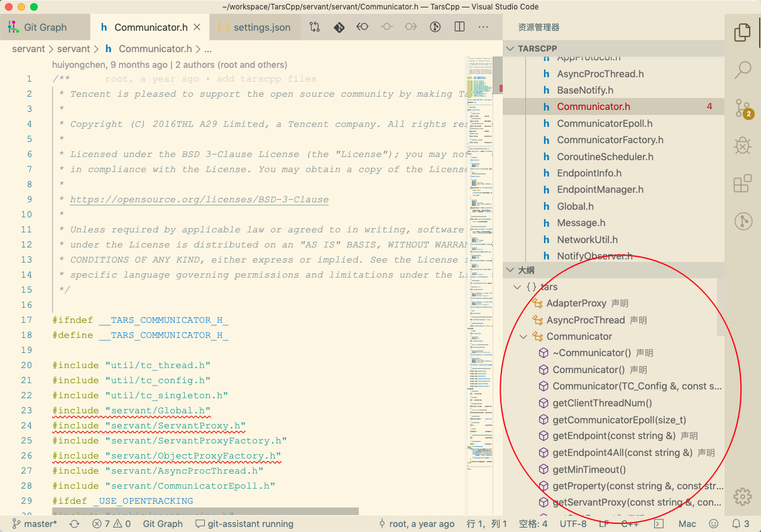Open the Explorer icon at top right
Image resolution: width=761 pixels, height=532 pixels.
click(742, 32)
